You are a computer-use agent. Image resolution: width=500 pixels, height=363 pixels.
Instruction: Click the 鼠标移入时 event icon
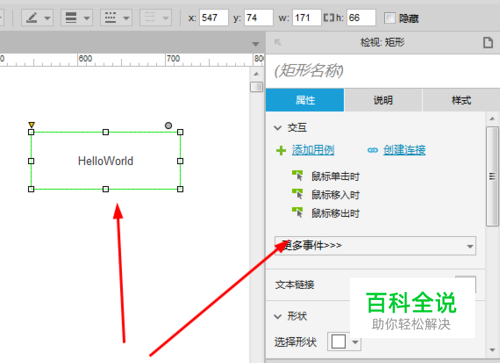297,194
